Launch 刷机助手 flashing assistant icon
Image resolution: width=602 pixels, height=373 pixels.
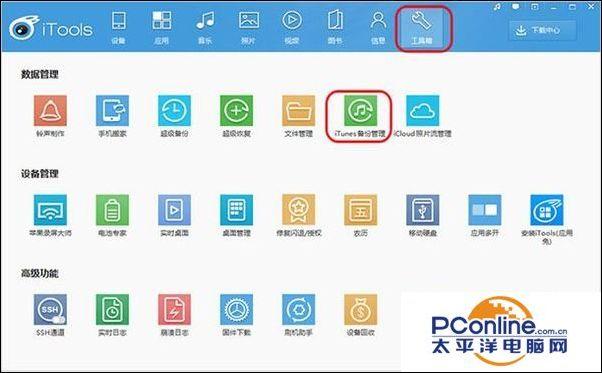tap(298, 309)
